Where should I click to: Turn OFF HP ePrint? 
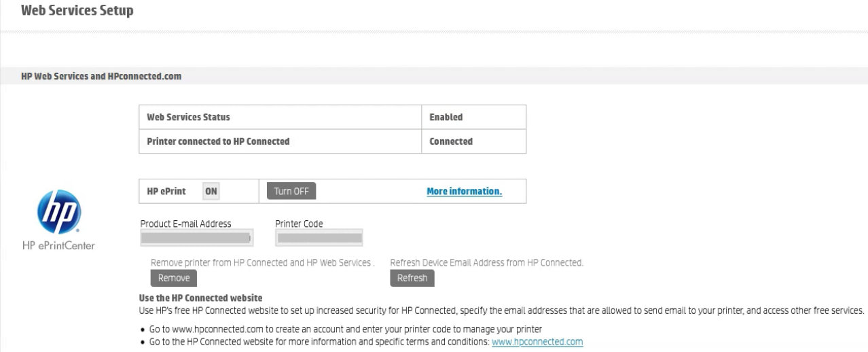click(291, 191)
